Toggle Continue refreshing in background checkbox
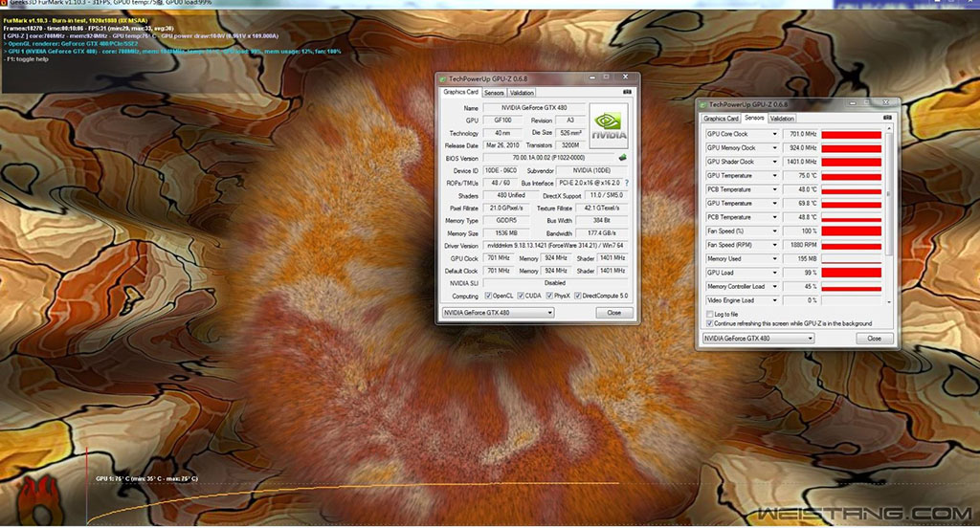This screenshot has width=980, height=528. pyautogui.click(x=709, y=323)
